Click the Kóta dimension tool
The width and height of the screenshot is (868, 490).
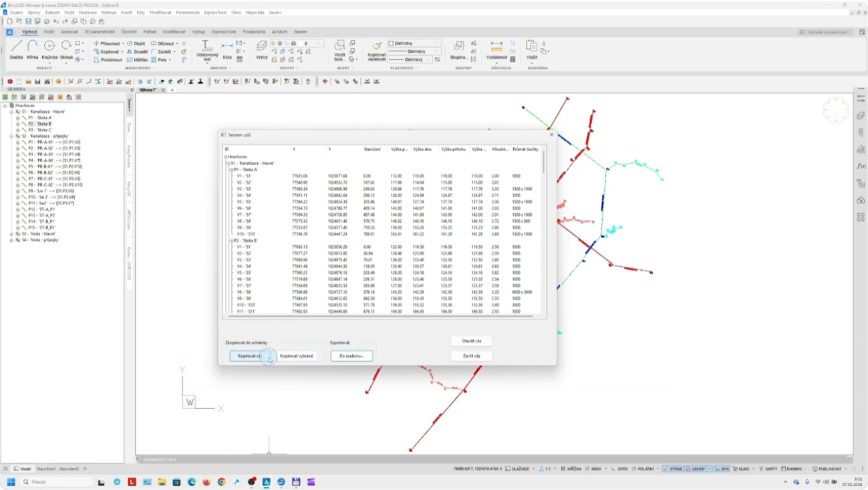click(227, 49)
